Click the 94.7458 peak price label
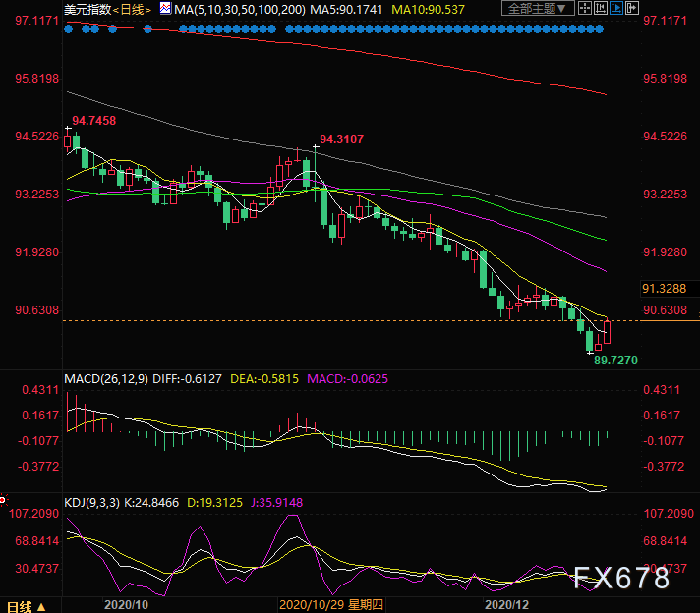The width and height of the screenshot is (700, 613). (94, 120)
